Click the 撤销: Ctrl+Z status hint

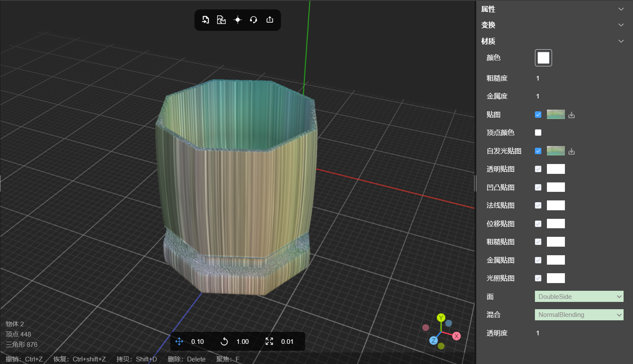[24, 359]
